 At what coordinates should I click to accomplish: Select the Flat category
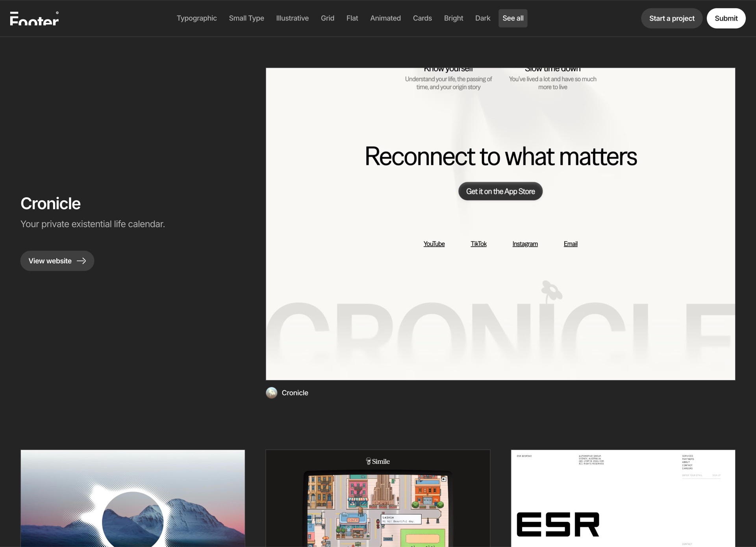pyautogui.click(x=352, y=18)
